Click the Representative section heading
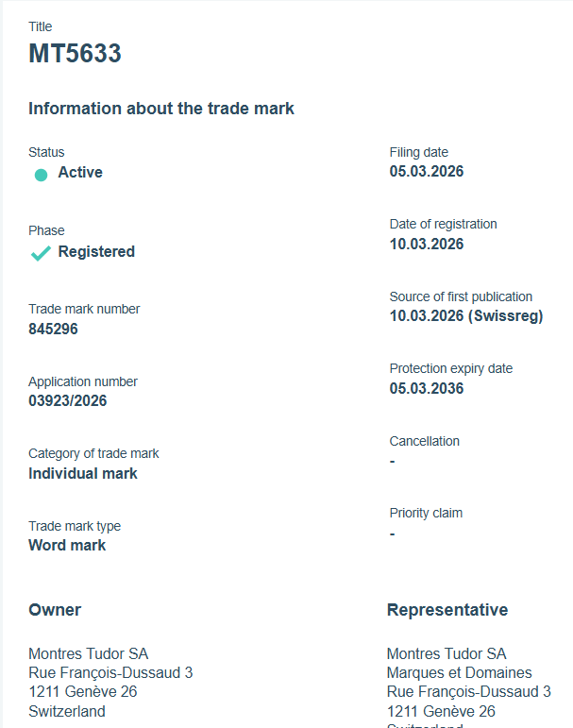Screen dimensions: 573x728 pyautogui.click(x=447, y=610)
